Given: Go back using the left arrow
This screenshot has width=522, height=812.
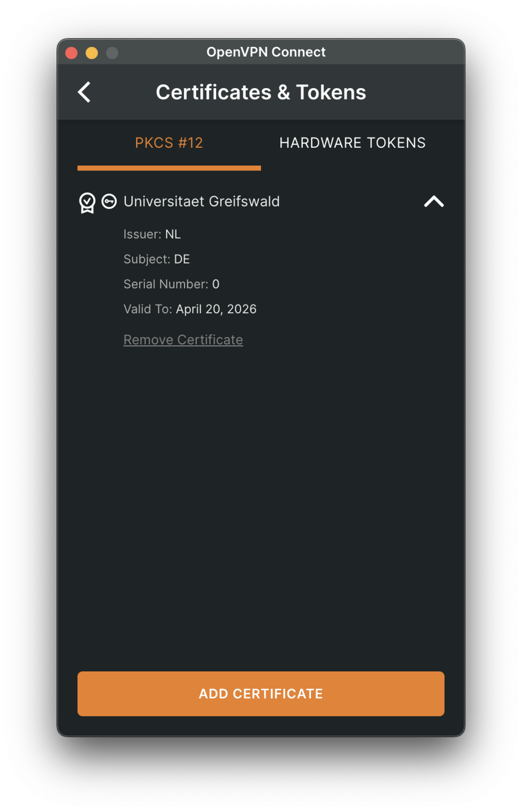Looking at the screenshot, I should [x=84, y=92].
